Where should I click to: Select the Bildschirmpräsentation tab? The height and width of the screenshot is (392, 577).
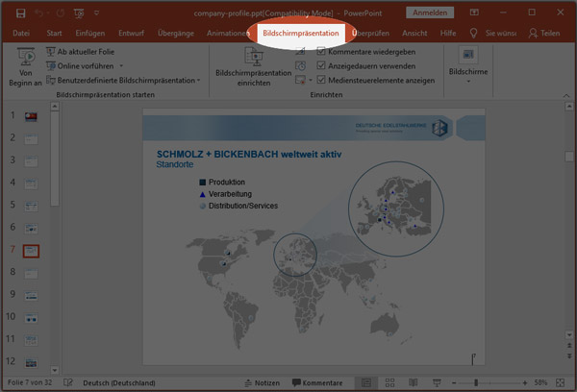(x=301, y=33)
